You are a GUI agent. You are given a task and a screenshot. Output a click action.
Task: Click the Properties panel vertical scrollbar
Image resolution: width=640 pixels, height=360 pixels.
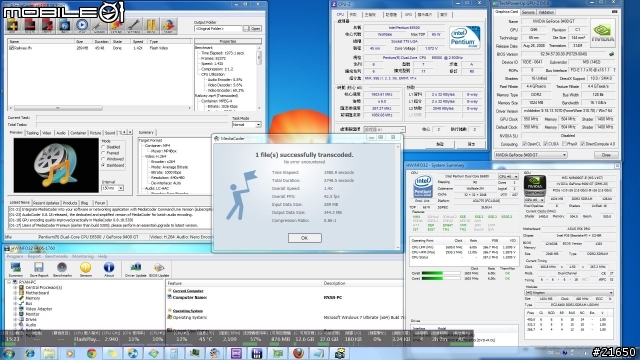259,77
